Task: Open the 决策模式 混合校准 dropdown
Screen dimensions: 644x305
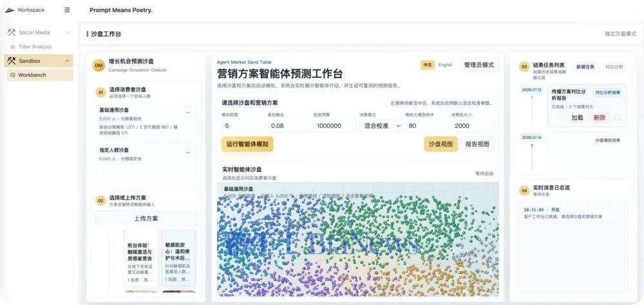Action: coord(381,126)
